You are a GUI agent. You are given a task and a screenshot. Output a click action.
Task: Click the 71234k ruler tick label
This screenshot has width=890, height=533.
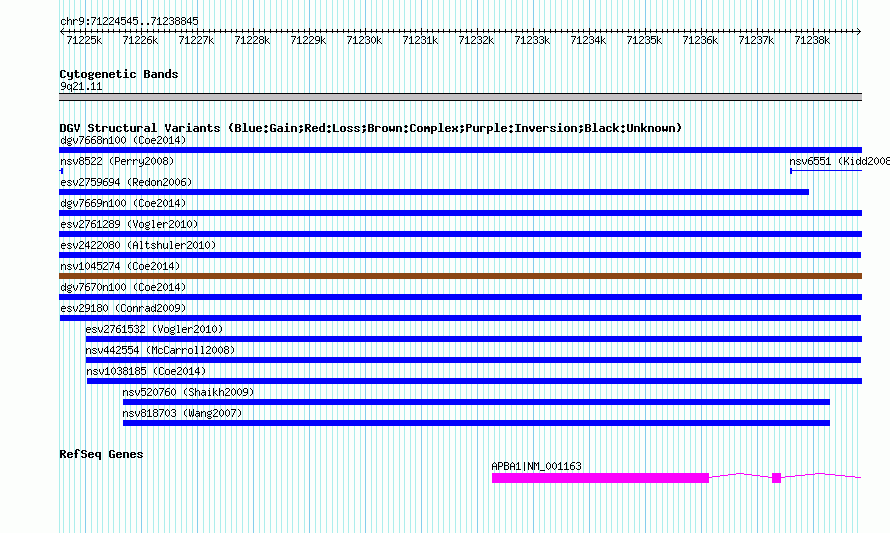588,40
